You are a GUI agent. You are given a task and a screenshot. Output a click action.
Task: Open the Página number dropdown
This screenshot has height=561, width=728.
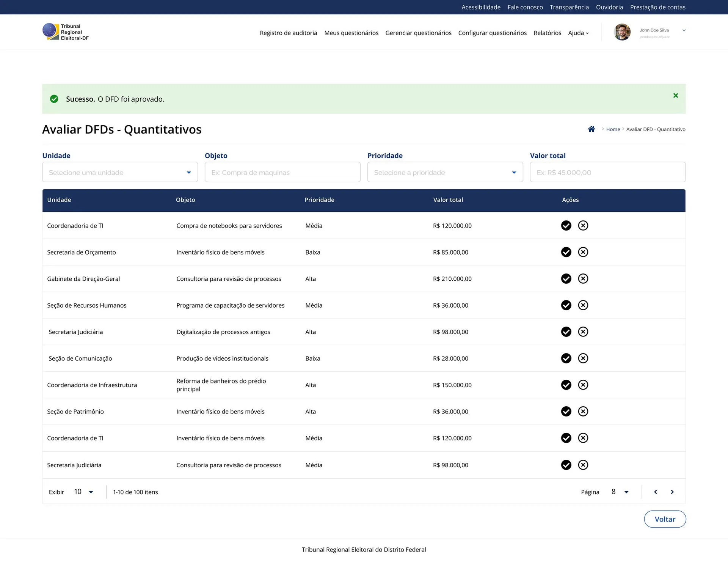pos(620,492)
